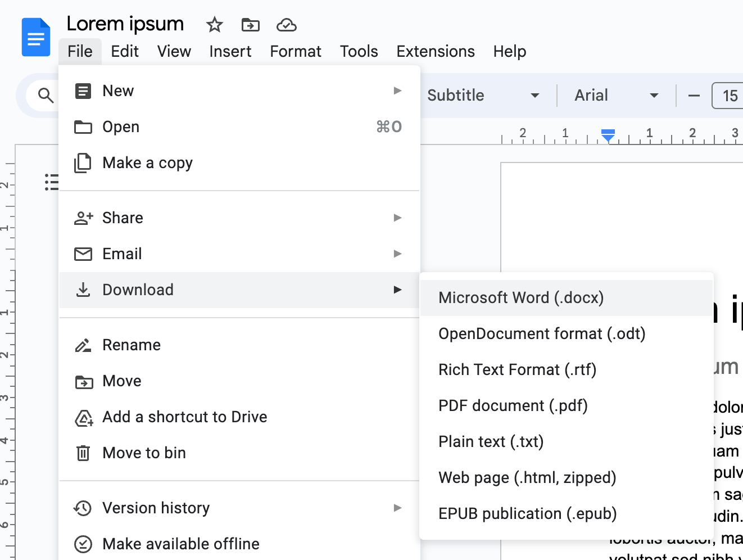Choose Make a copy from the File menu

click(240, 163)
